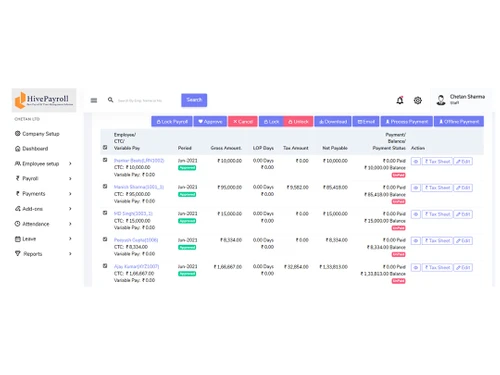Viewport: 500px width, 375px height.
Task: Go to Dashboard in the sidebar
Action: click(x=32, y=149)
